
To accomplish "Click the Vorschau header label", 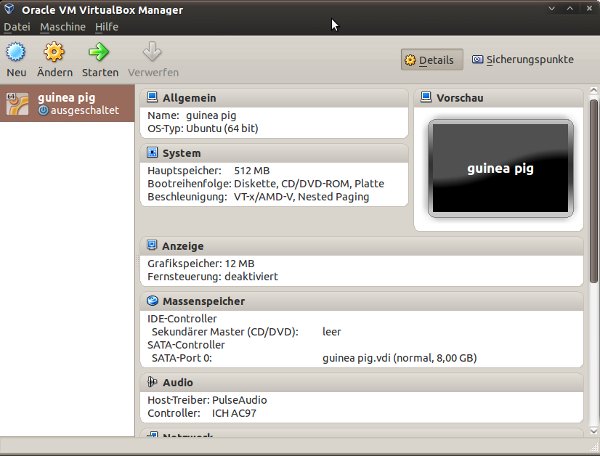I will pos(460,98).
